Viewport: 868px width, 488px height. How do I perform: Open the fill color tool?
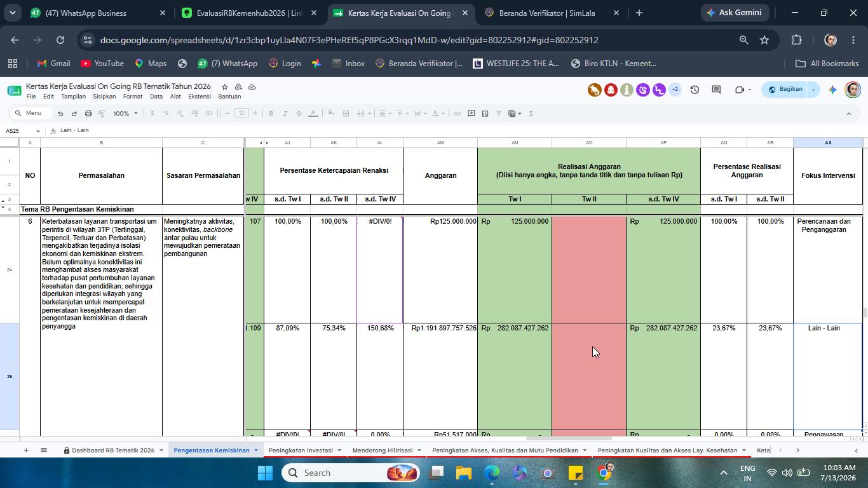330,113
